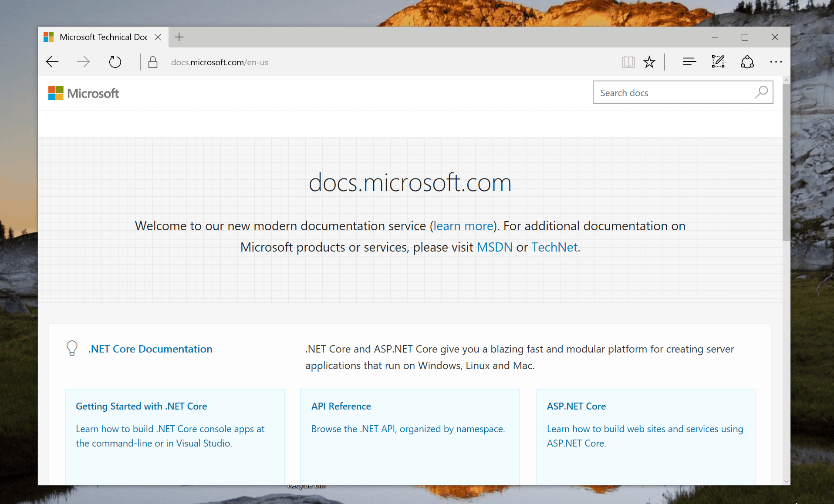This screenshot has width=834, height=504.
Task: Click 'Learn how to build web sites' description
Action: (645, 436)
